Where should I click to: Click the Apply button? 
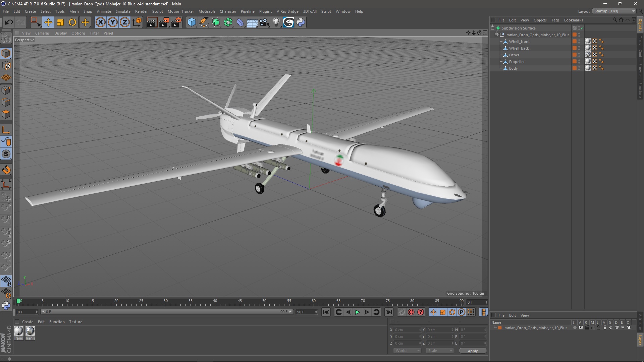point(472,351)
